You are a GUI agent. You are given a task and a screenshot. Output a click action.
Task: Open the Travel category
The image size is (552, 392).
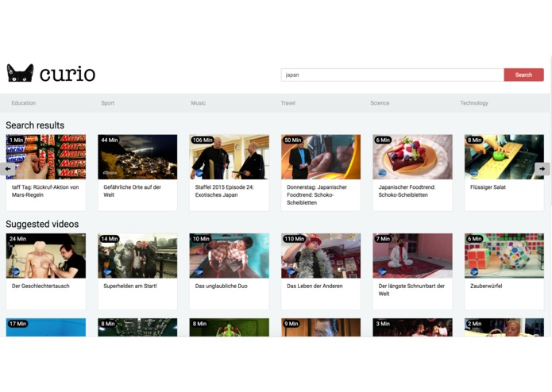tap(288, 103)
